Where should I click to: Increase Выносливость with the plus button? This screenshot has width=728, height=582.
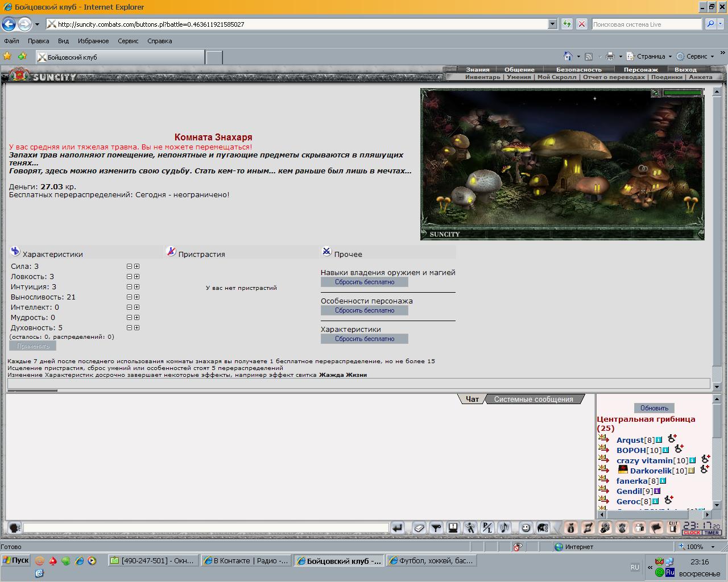tap(136, 297)
